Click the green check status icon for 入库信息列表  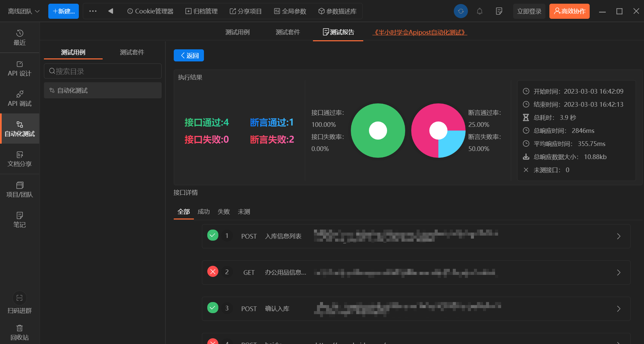213,235
